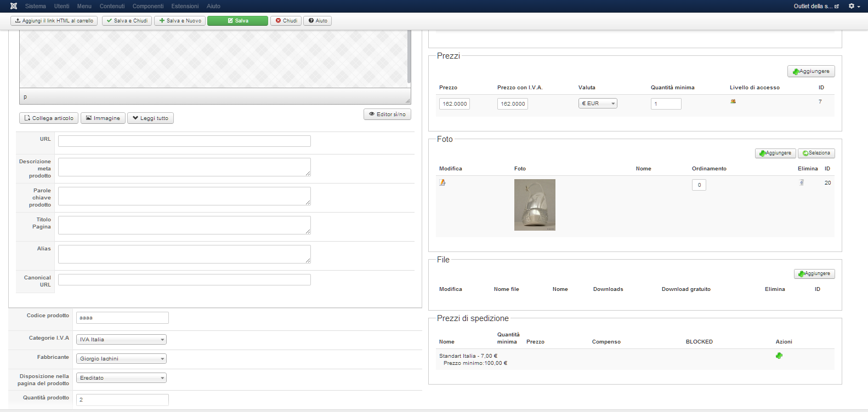Open the Estensioni menu
This screenshot has height=412, width=868.
click(185, 6)
